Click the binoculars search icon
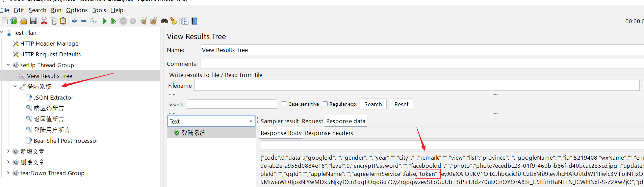This screenshot has height=187, width=644. pos(164,21)
